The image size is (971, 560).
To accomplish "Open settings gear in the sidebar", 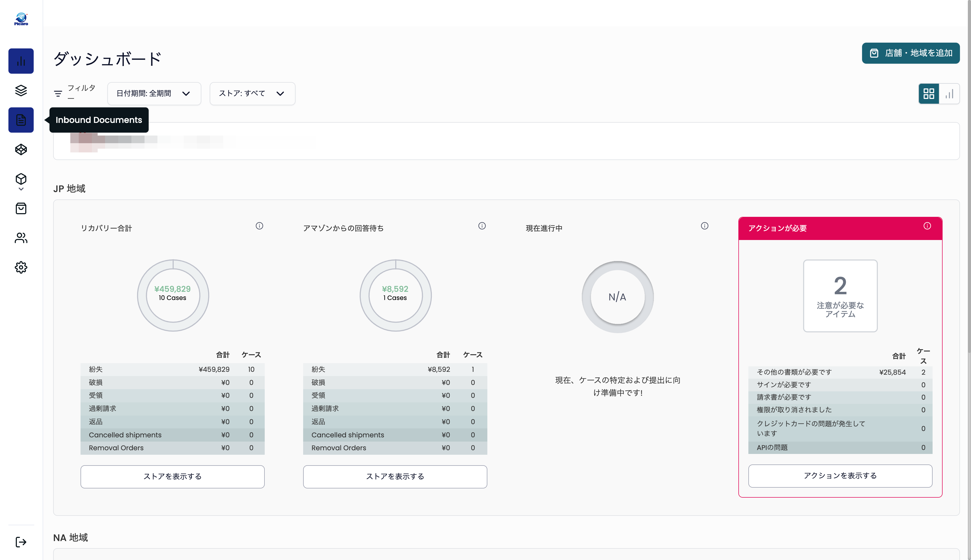I will 21,267.
